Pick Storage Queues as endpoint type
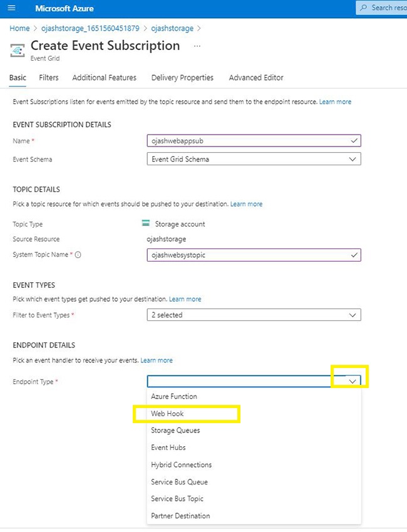 pyautogui.click(x=175, y=431)
